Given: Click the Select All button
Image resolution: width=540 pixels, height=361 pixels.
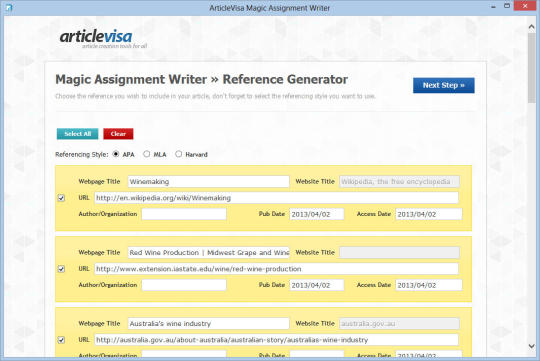Looking at the screenshot, I should 77,134.
